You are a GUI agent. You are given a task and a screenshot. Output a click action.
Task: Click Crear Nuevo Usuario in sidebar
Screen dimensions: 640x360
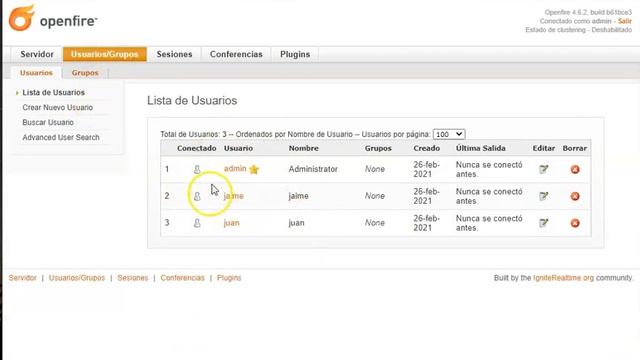pos(58,107)
